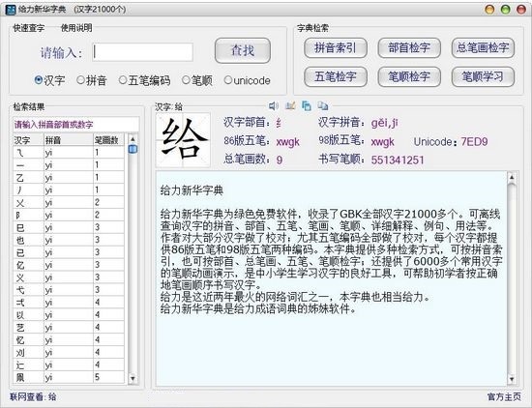Click the 总笔画检字 button
The image size is (532, 408).
(x=483, y=47)
